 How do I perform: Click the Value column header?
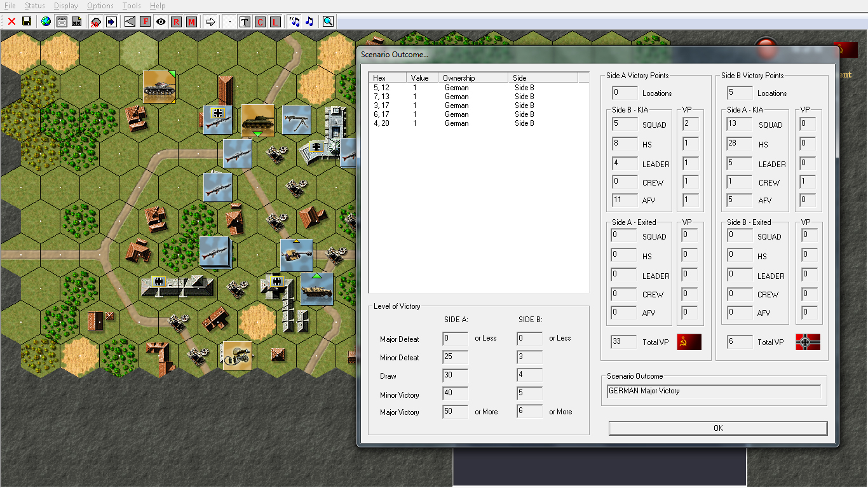(422, 78)
